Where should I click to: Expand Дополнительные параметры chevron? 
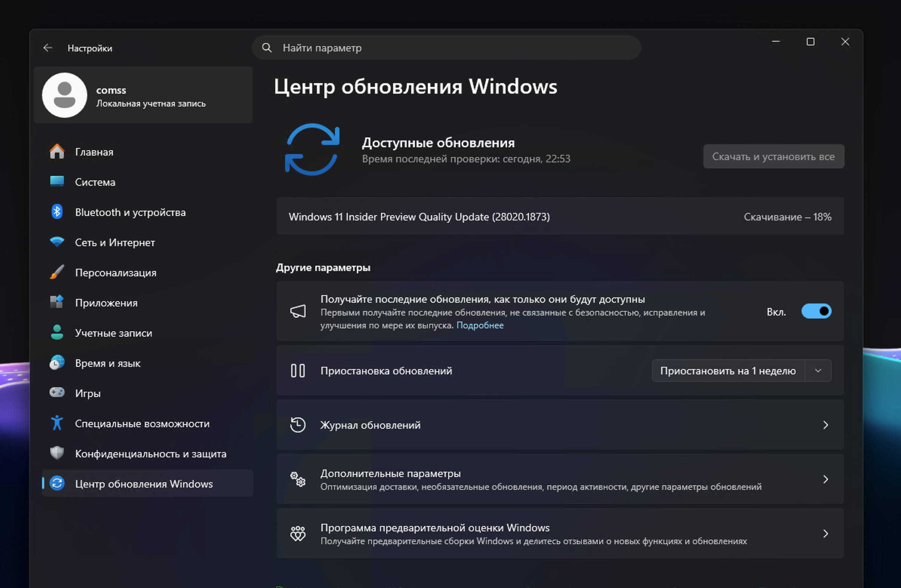click(825, 479)
